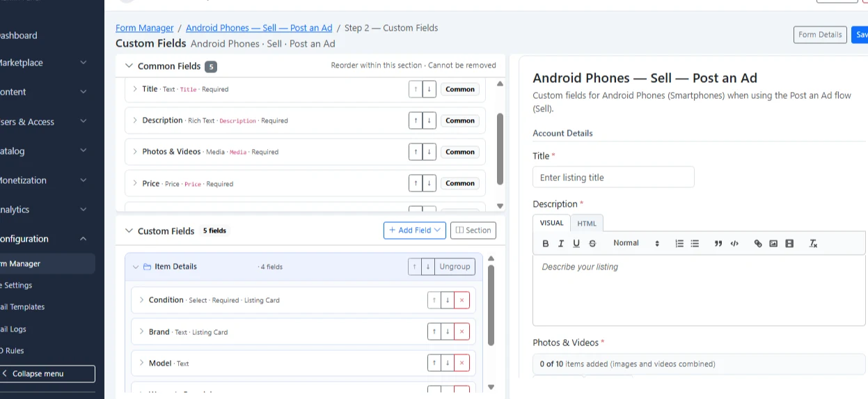Screen dimensions: 868x399
Task: Move the Price field down
Action: pyautogui.click(x=429, y=183)
